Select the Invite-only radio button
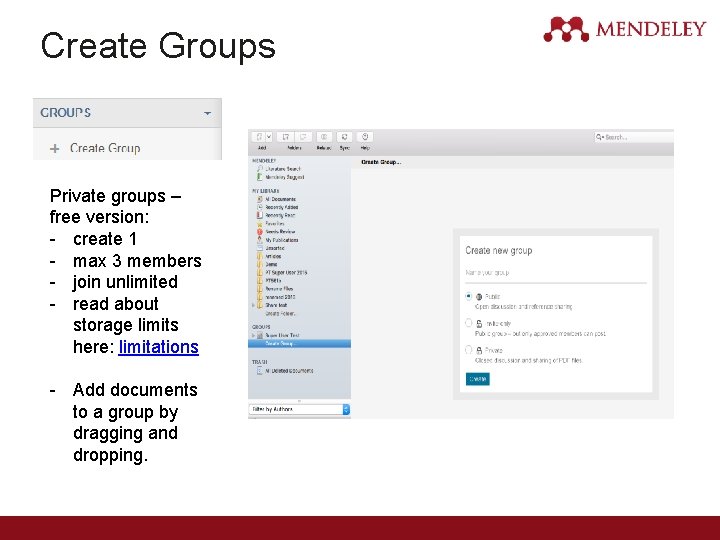The width and height of the screenshot is (720, 540). [468, 323]
